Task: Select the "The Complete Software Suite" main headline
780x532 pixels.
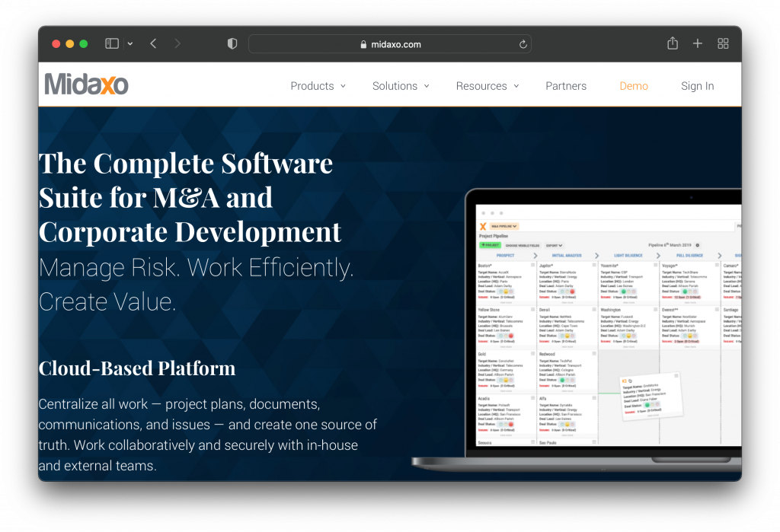Action: [190, 197]
